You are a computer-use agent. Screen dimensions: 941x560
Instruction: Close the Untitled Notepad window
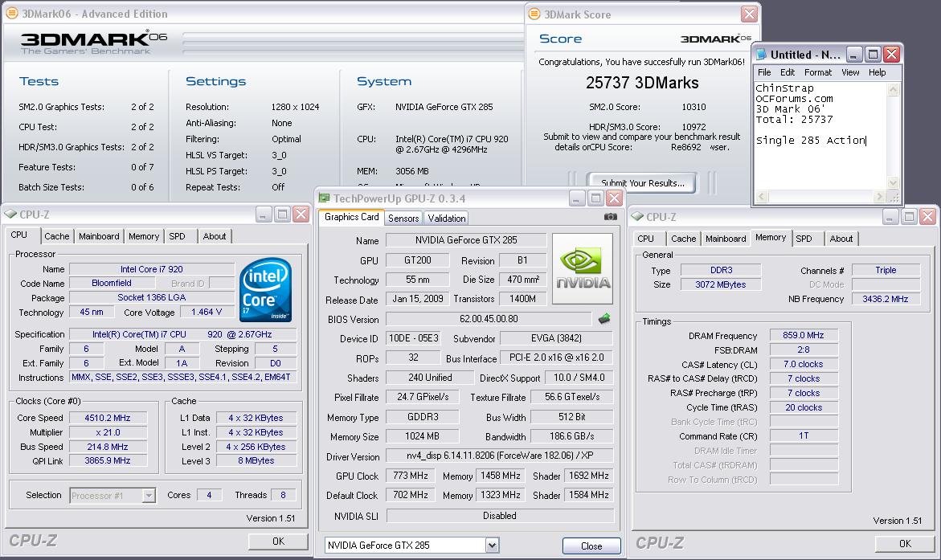coord(892,55)
